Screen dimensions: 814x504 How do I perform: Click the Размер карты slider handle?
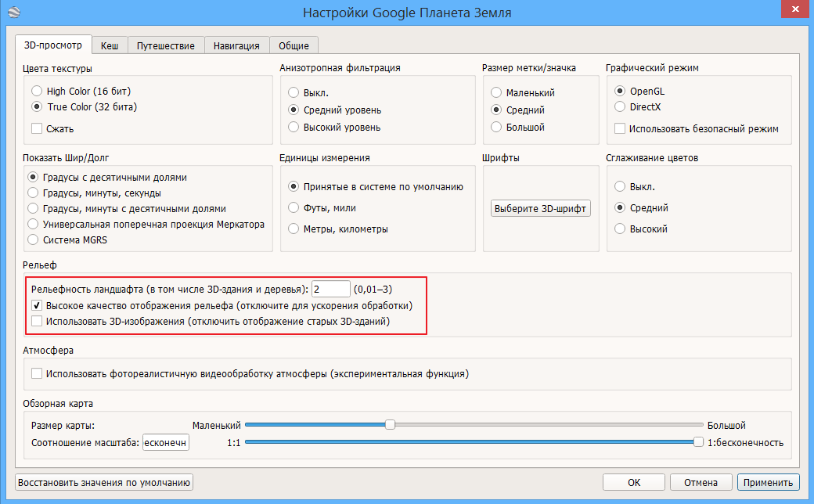pos(390,425)
